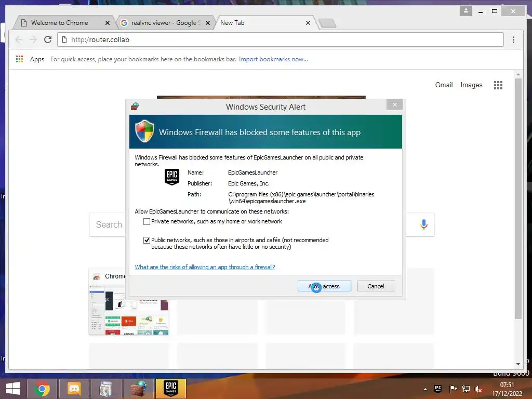Image resolution: width=532 pixels, height=399 pixels.
Task: Click the EpicGamesLauncher name text
Action: pos(252,172)
